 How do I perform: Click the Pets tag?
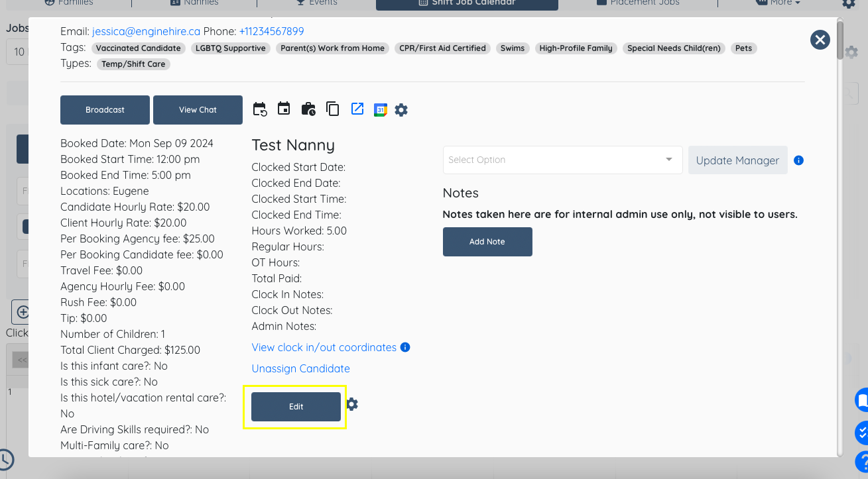click(744, 48)
